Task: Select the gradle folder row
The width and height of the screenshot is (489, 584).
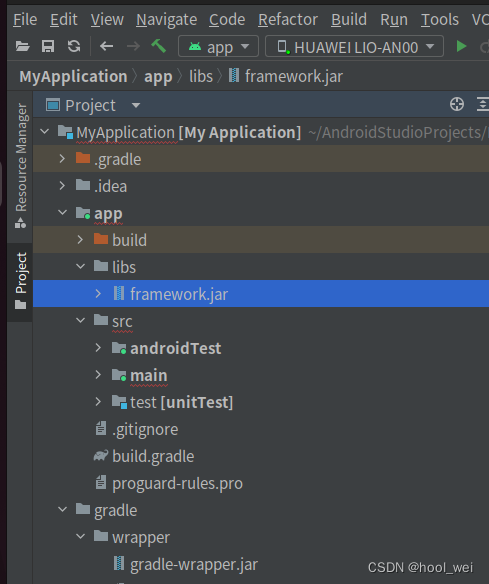Action: (x=261, y=510)
